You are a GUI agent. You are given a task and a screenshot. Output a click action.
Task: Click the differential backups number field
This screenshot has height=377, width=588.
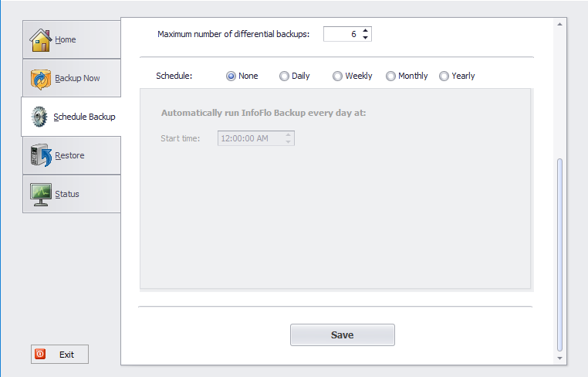point(341,34)
